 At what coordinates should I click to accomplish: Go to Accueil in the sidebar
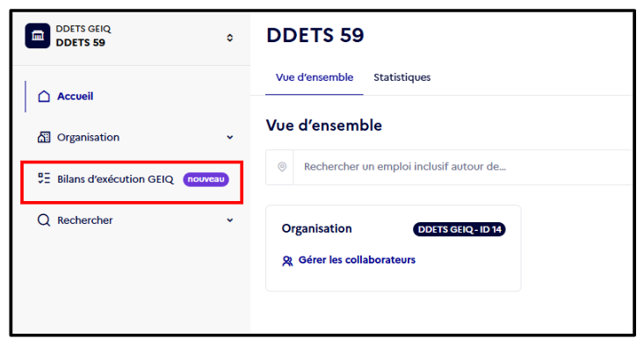76,96
